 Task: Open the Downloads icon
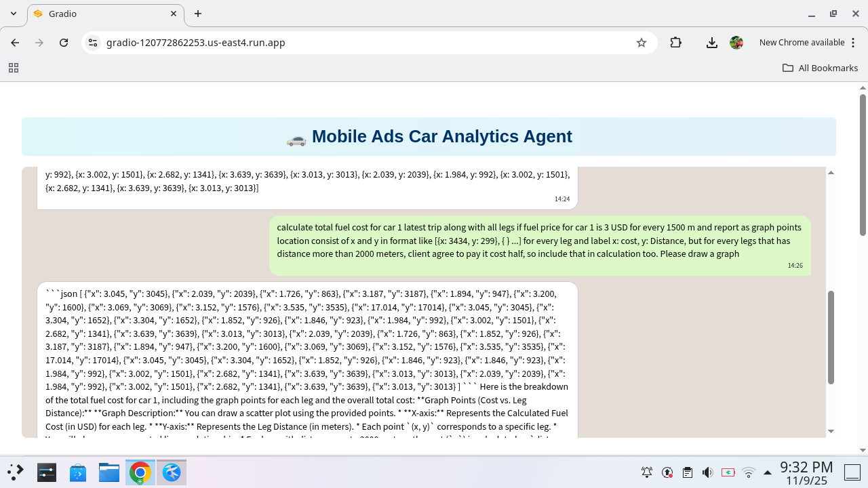point(712,43)
